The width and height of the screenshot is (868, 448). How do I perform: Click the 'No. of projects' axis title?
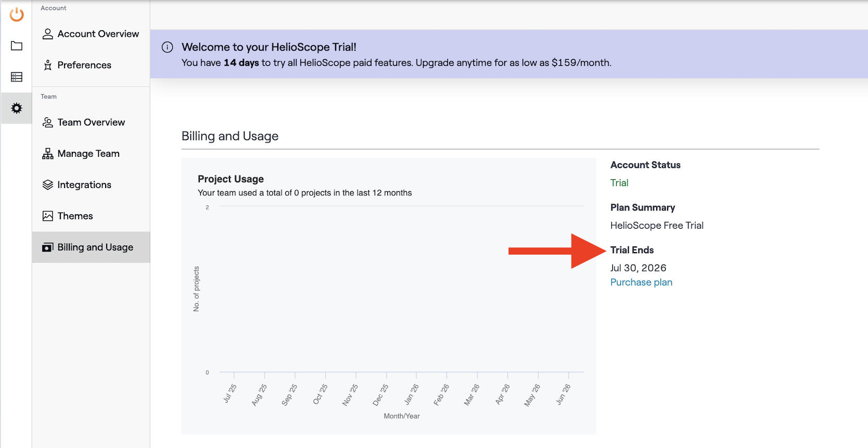coord(196,289)
